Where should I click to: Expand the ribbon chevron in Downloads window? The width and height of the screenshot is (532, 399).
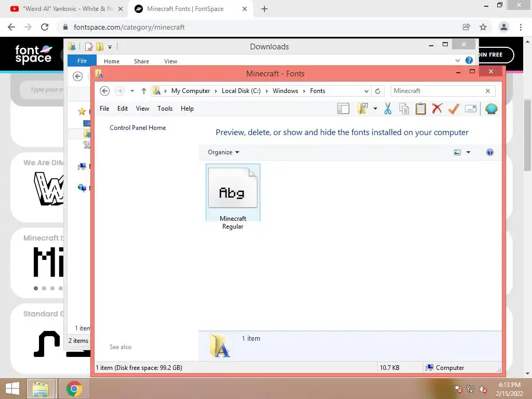(x=457, y=61)
